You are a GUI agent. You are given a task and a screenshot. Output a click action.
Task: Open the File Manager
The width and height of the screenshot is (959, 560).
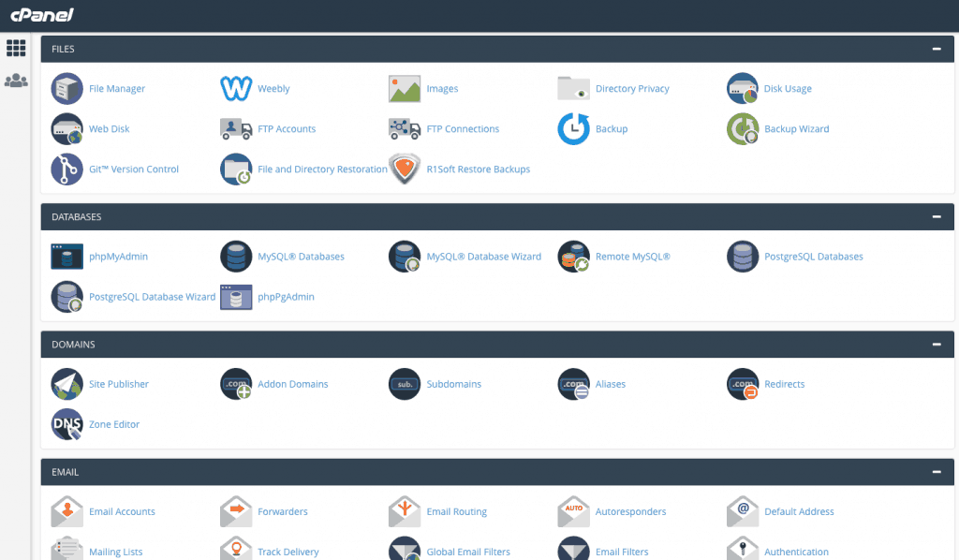116,88
